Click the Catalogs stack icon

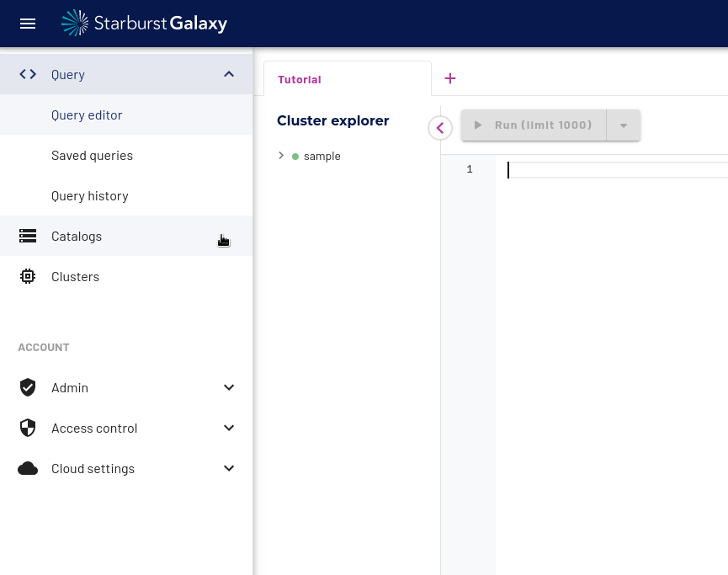tap(28, 236)
